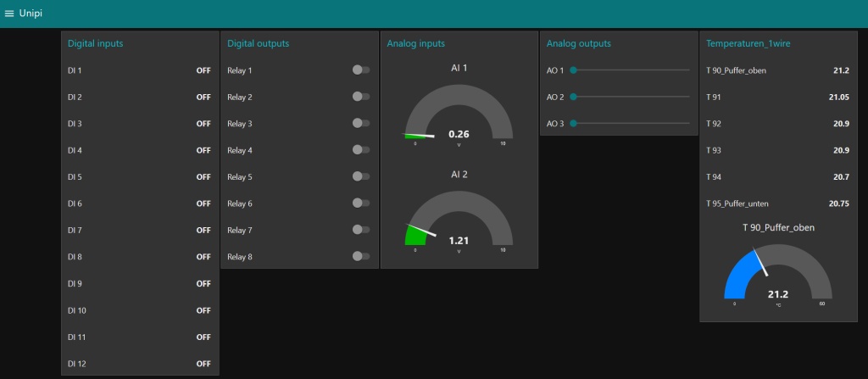Image resolution: width=868 pixels, height=379 pixels.
Task: Click the Analog inputs panel heading
Action: click(415, 43)
